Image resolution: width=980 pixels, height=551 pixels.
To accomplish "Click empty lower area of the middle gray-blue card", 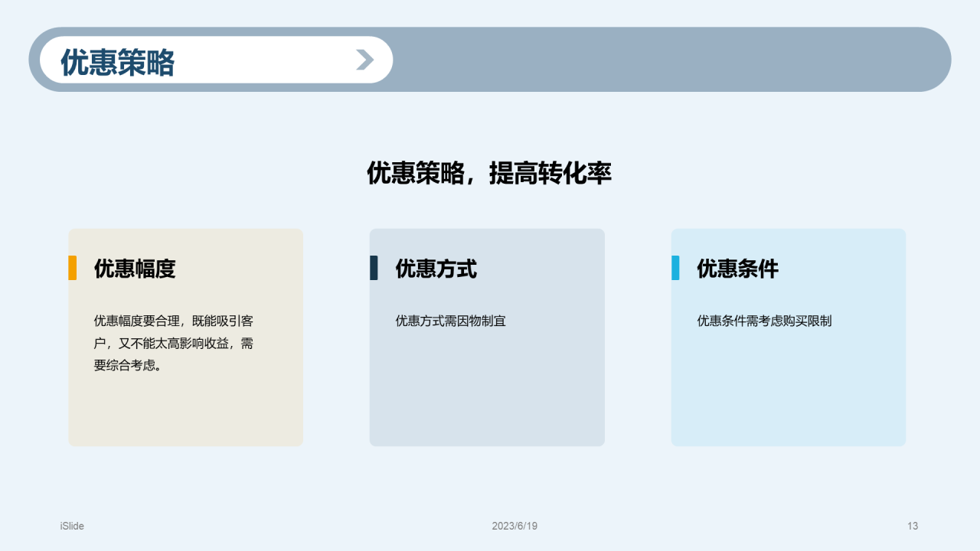I will click(x=487, y=398).
